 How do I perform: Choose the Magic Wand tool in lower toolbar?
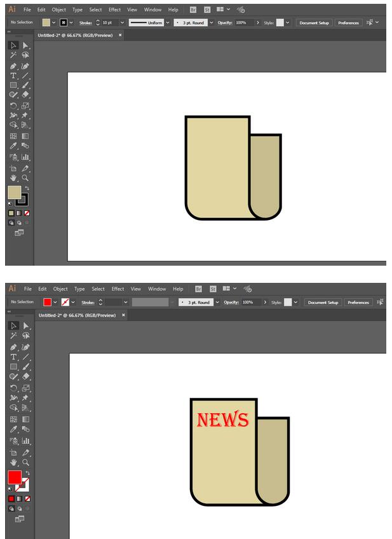tap(13, 336)
